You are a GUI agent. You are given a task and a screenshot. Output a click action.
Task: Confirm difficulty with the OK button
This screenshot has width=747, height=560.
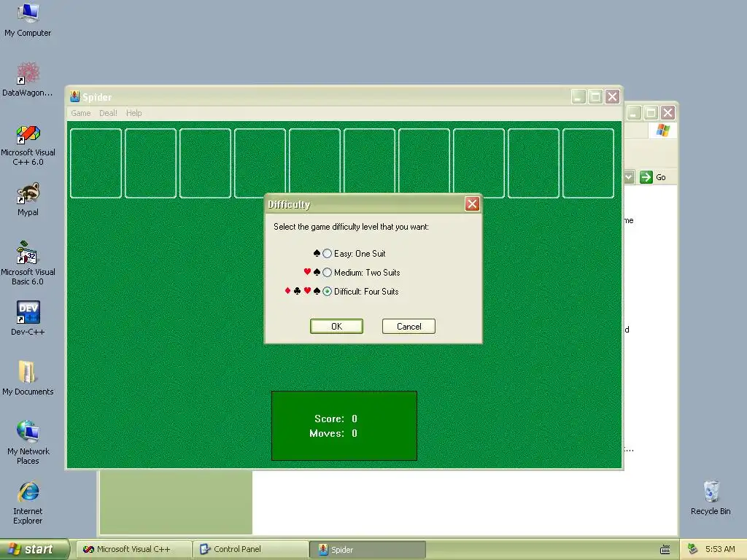(336, 326)
